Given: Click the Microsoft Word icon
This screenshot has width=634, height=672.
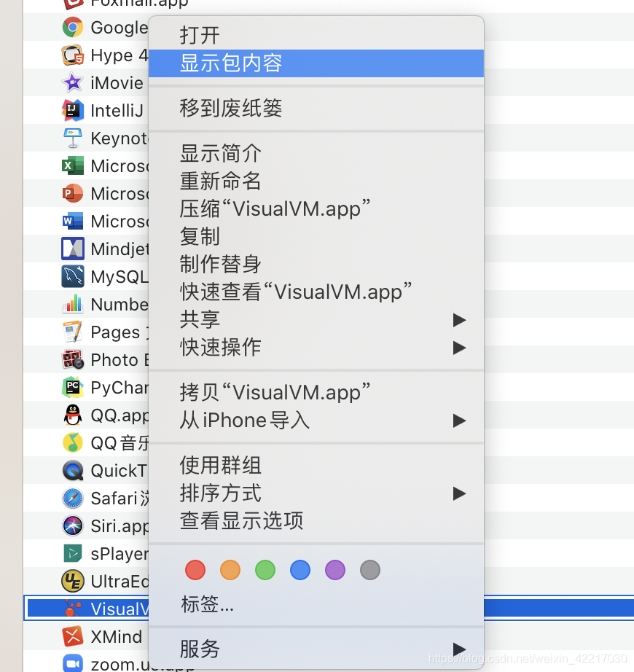Looking at the screenshot, I should point(73,221).
